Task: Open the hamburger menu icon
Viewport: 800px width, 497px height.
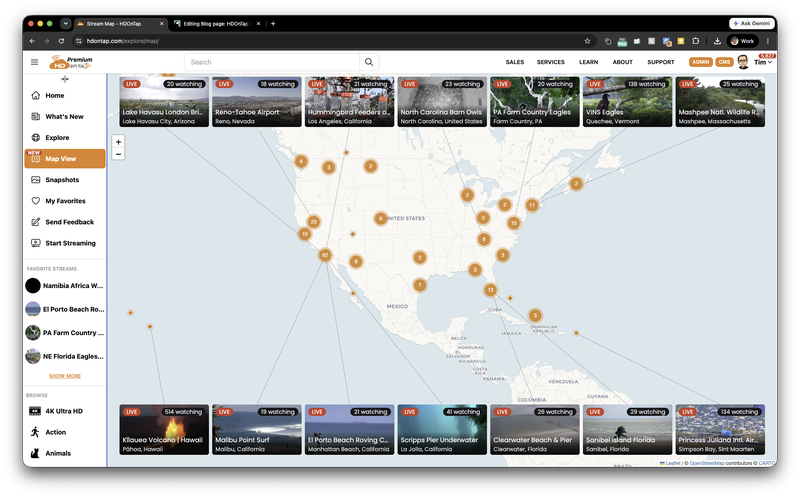Action: [x=34, y=62]
